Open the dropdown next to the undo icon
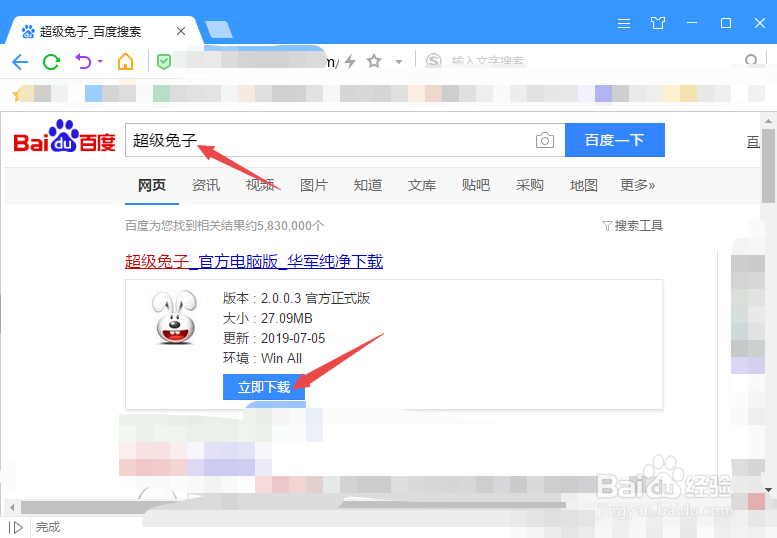This screenshot has height=538, width=777. [x=100, y=61]
